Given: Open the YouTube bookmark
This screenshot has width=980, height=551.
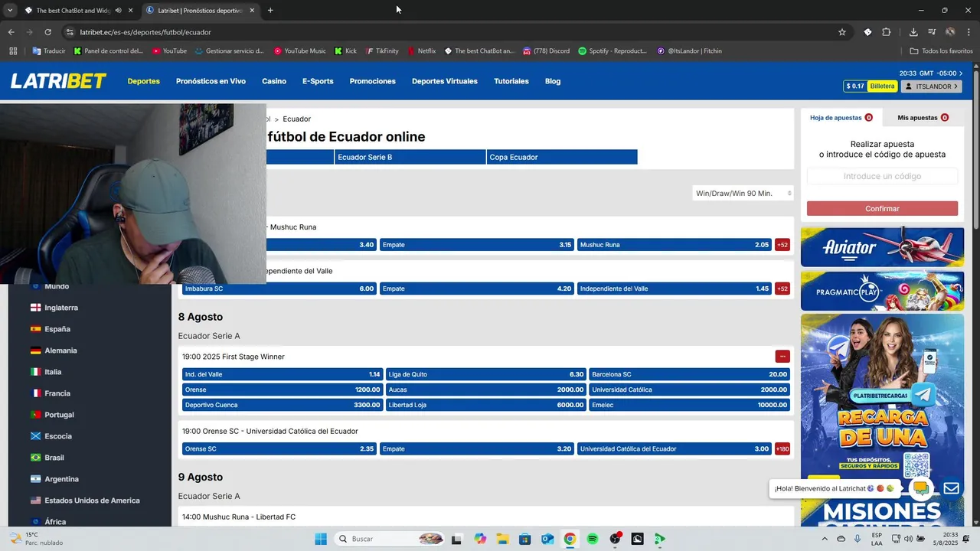Looking at the screenshot, I should 169,51.
